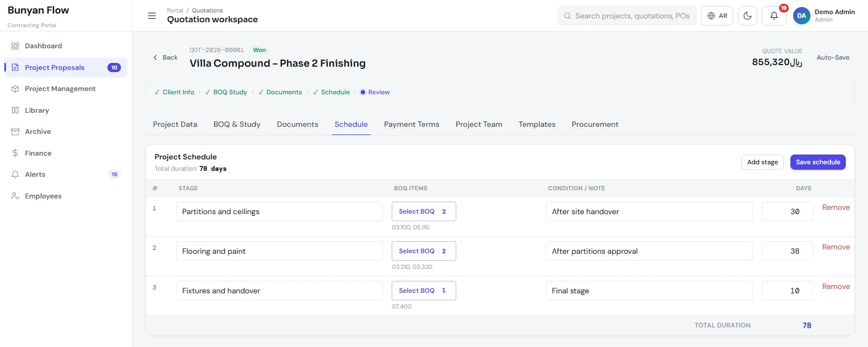Click the search magnifier icon
Image resolution: width=868 pixels, height=347 pixels.
(x=567, y=16)
